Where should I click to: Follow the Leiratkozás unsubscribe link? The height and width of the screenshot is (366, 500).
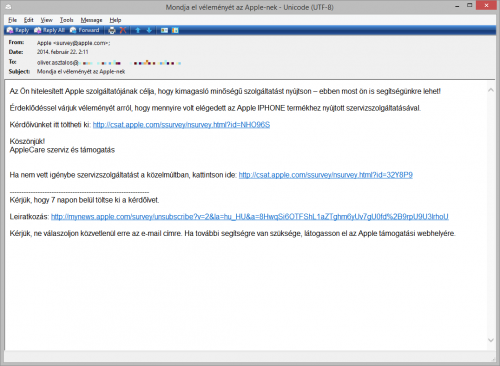(x=250, y=217)
